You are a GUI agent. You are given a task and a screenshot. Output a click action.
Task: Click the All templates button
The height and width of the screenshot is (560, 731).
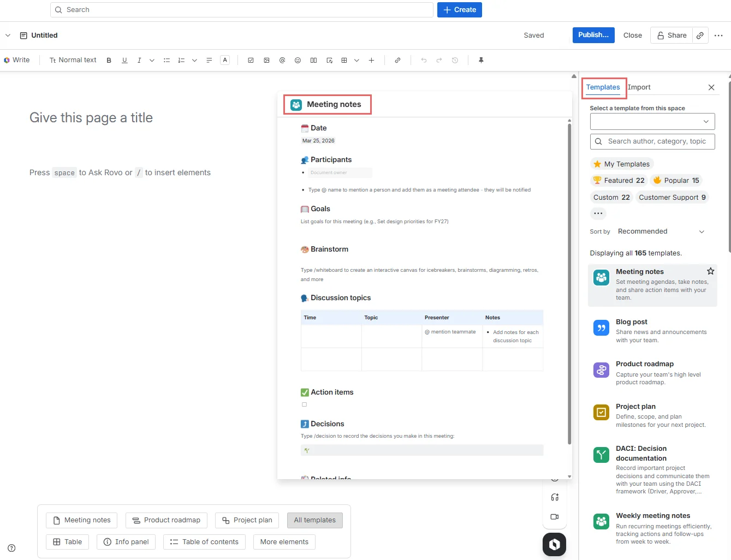point(314,520)
